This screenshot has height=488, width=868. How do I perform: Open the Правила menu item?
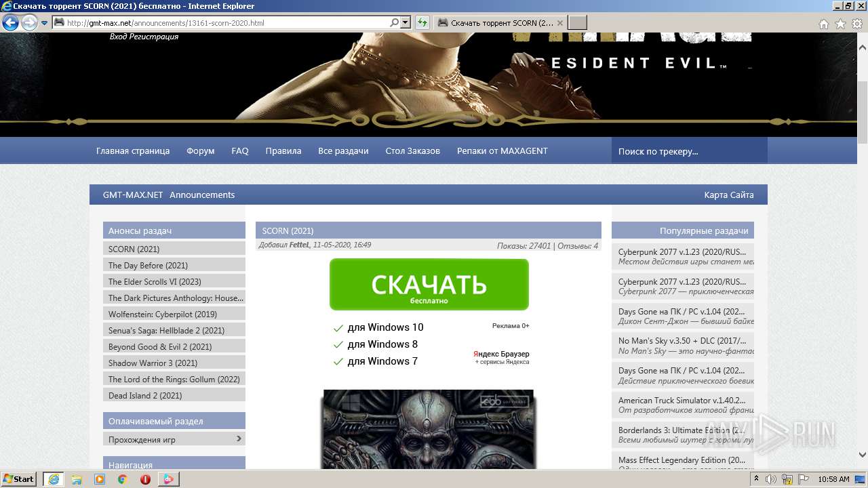coord(283,150)
